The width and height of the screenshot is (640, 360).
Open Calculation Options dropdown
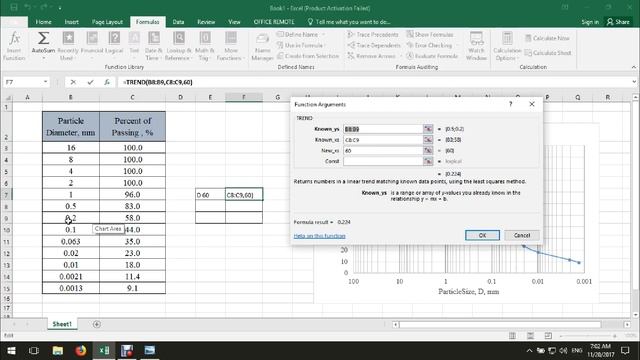click(507, 46)
